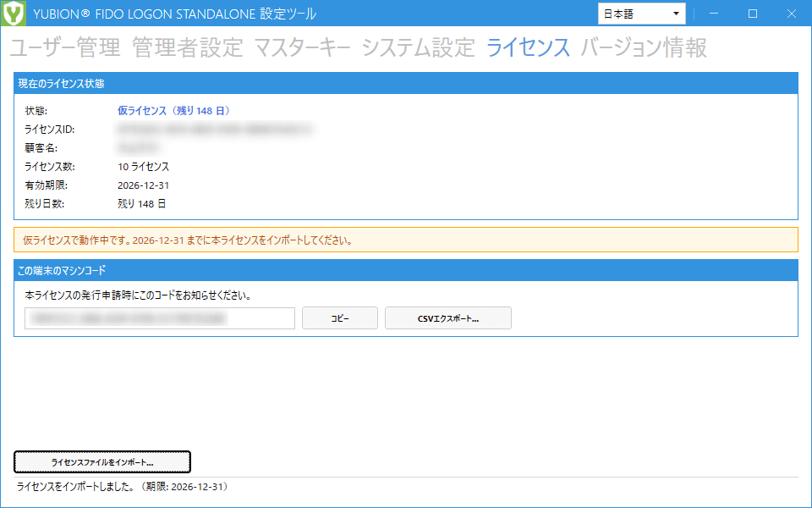Click the 顧客名: label

(41, 148)
